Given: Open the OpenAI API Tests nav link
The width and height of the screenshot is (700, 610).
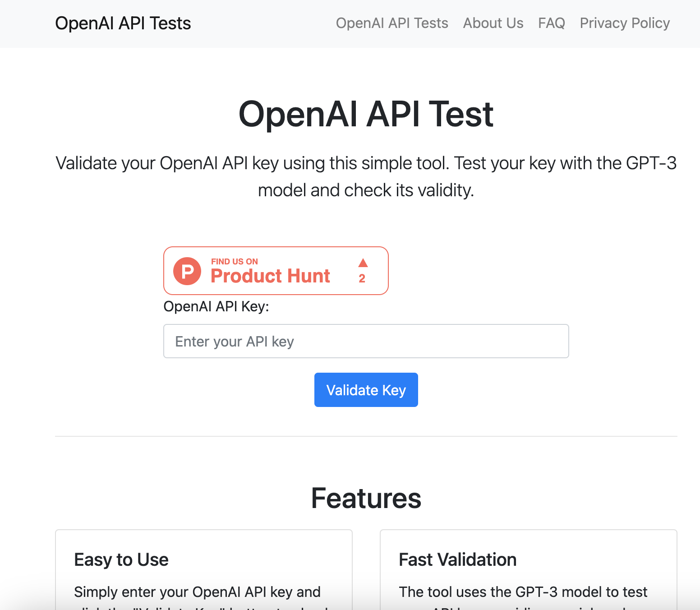Looking at the screenshot, I should [391, 23].
